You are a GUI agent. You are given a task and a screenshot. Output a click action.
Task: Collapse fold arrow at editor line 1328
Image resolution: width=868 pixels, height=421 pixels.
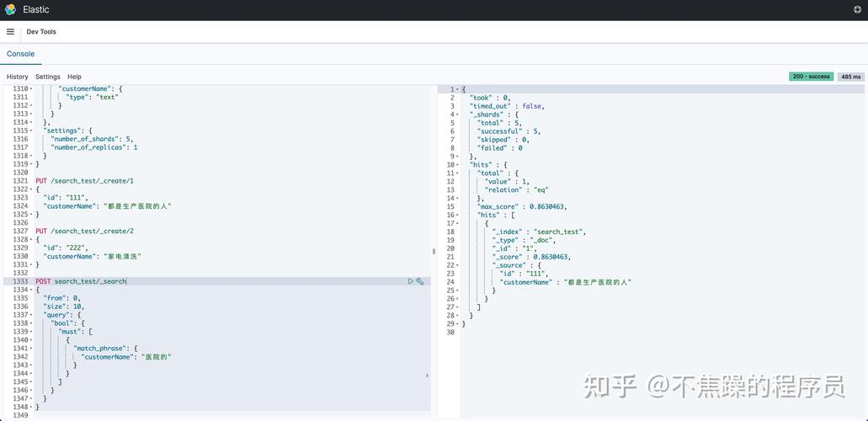coord(31,240)
